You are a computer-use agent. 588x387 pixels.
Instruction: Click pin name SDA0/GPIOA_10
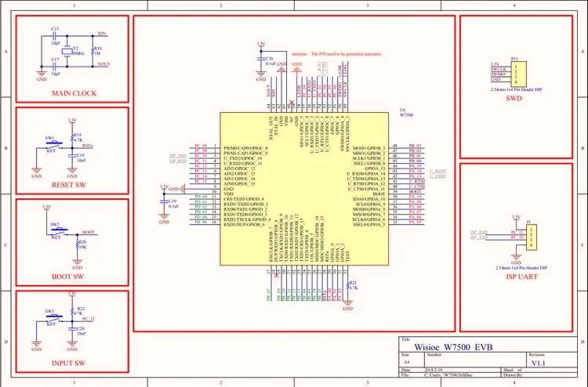369,199
